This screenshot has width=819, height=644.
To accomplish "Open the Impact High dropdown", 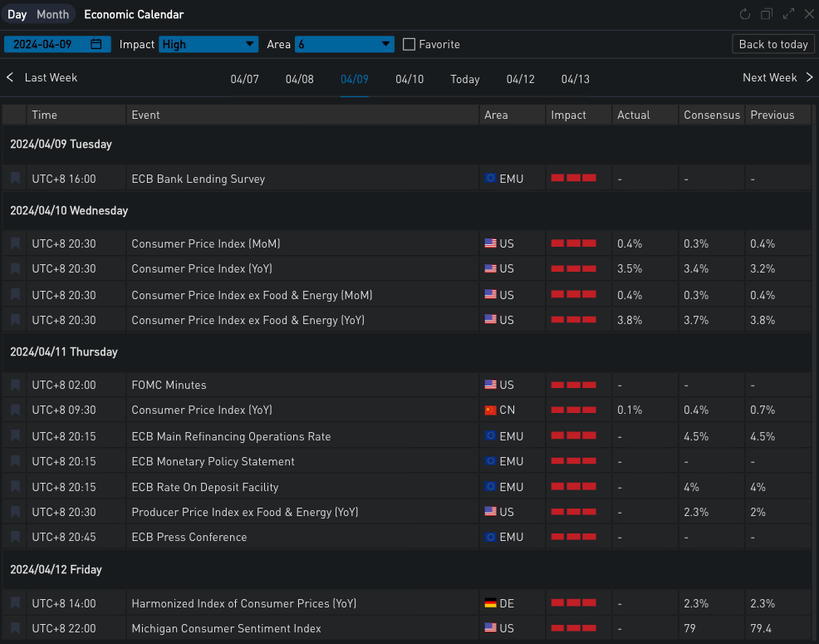I will point(208,44).
